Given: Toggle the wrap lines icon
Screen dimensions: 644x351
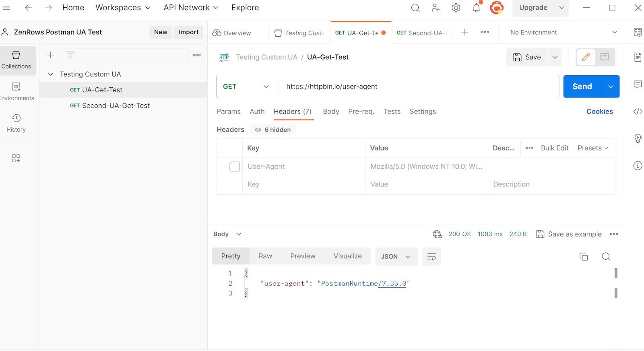Looking at the screenshot, I should pyautogui.click(x=431, y=256).
